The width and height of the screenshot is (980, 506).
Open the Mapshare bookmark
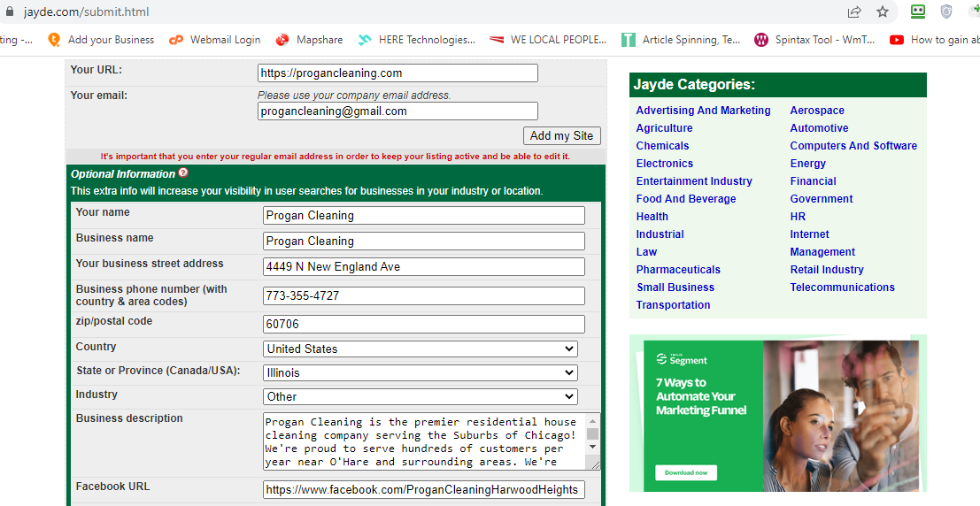[309, 39]
